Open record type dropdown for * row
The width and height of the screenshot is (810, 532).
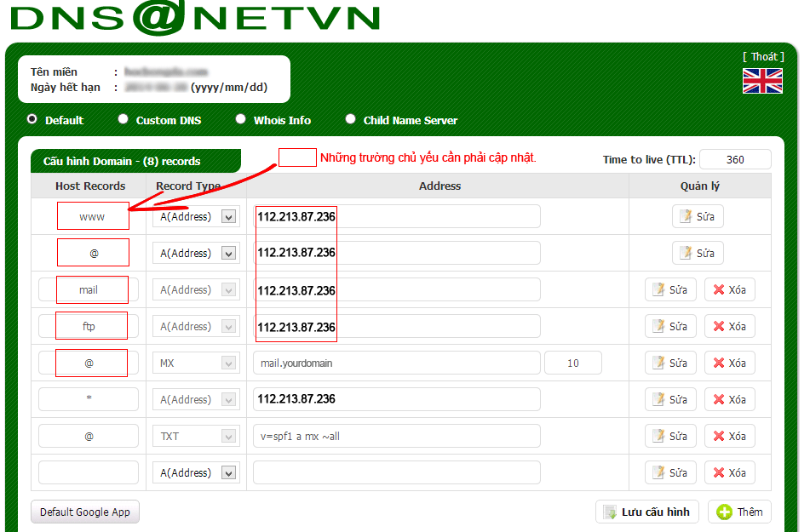196,399
